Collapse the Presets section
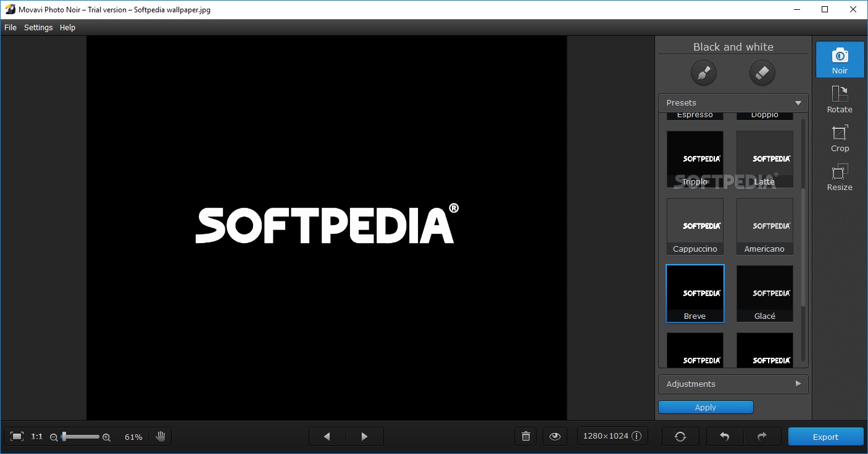 click(733, 103)
